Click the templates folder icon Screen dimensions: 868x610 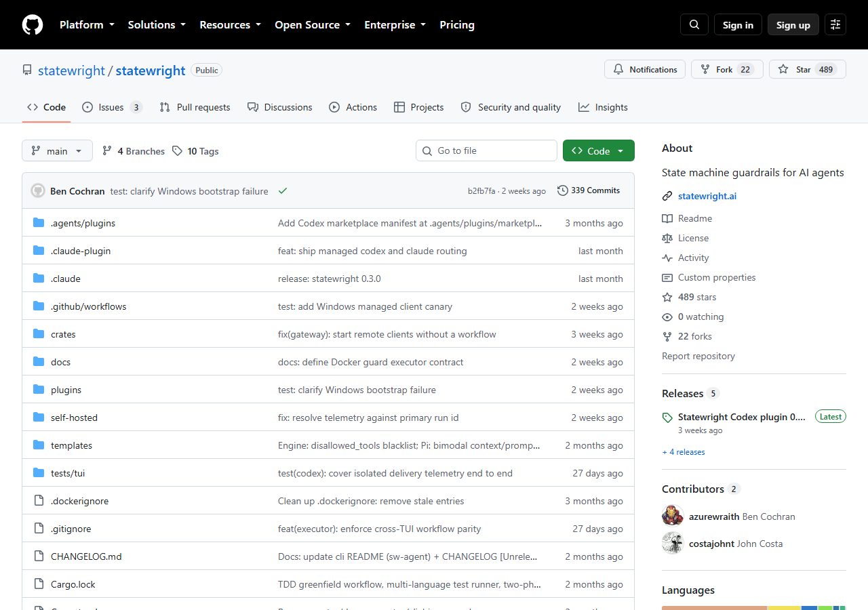click(x=39, y=445)
